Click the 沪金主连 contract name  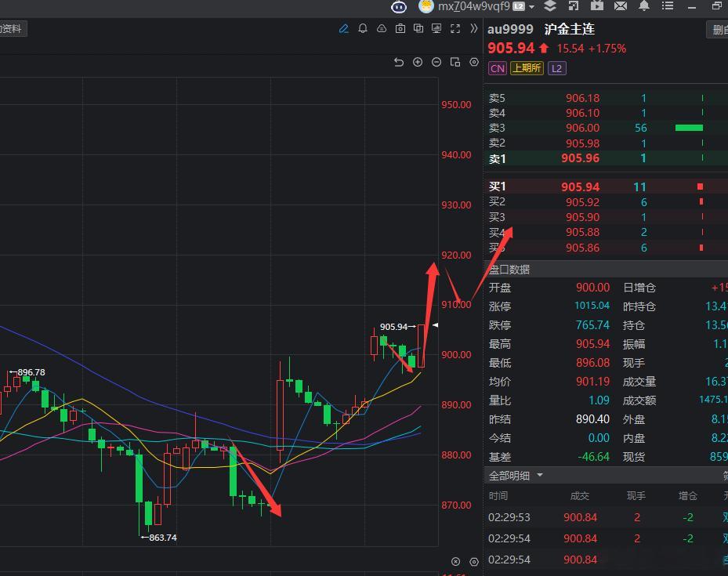point(569,29)
